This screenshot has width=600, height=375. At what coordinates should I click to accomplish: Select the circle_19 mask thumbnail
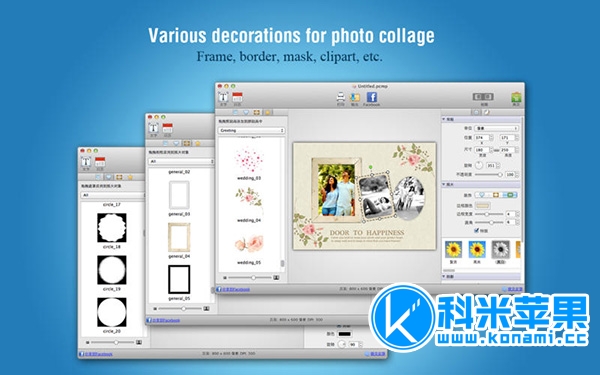click(x=112, y=270)
